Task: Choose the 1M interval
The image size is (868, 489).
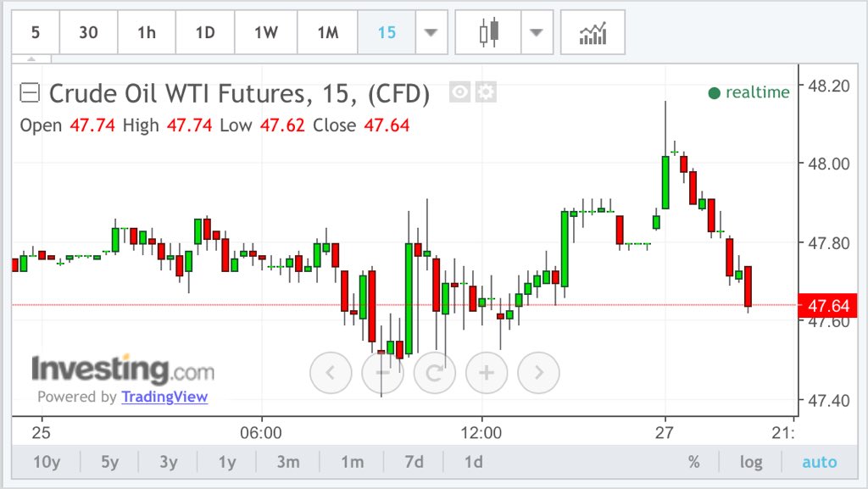Action: point(328,33)
